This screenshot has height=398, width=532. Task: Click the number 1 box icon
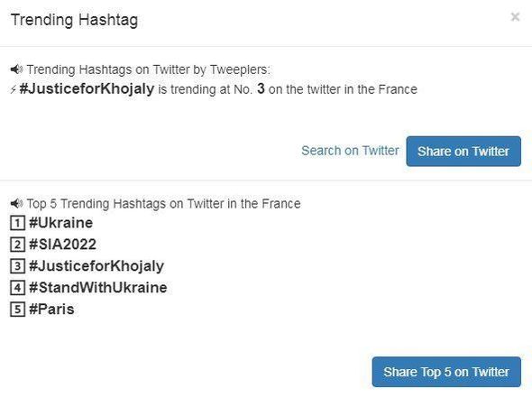pyautogui.click(x=18, y=223)
